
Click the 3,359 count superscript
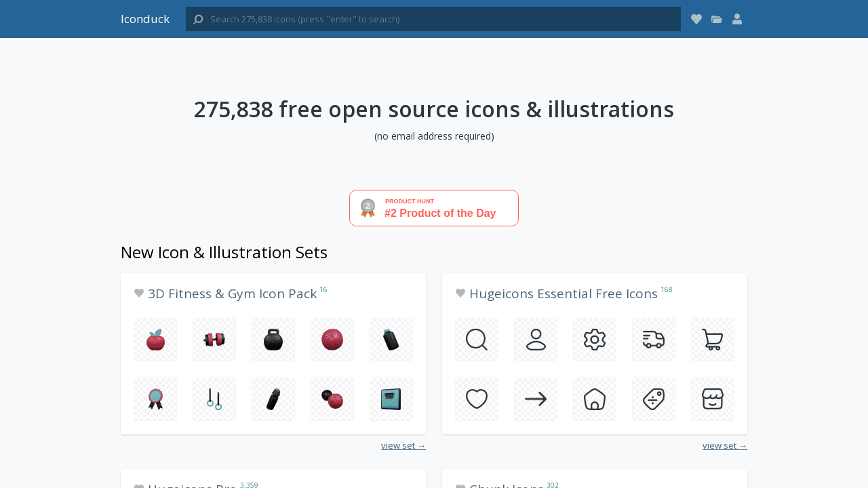pyautogui.click(x=249, y=485)
